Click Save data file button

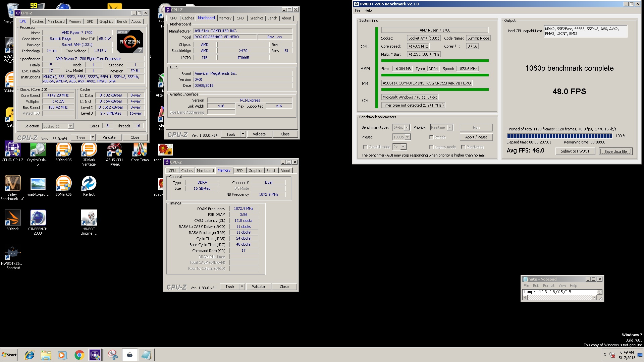click(x=615, y=152)
